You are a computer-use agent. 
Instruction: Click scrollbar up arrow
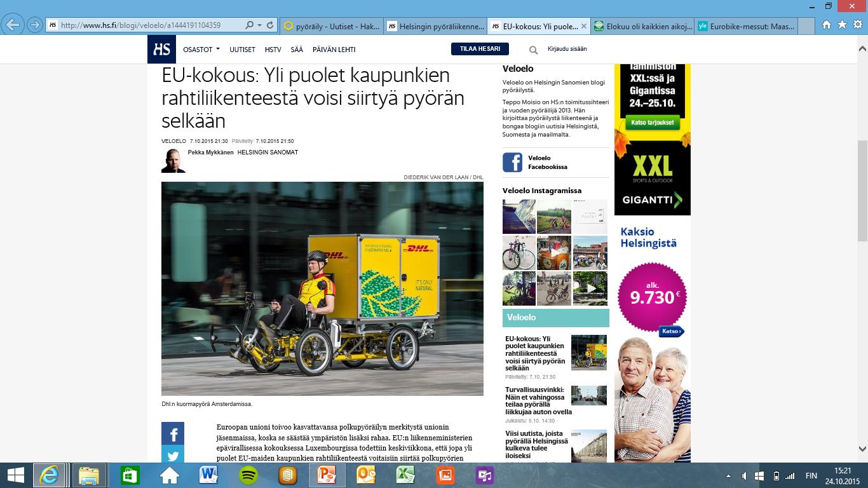(862, 48)
